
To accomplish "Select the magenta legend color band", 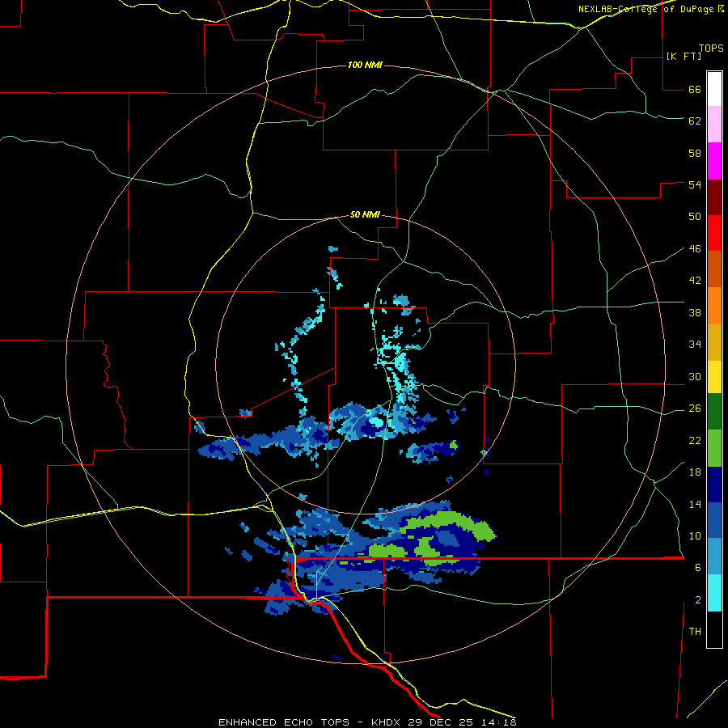I will click(714, 161).
